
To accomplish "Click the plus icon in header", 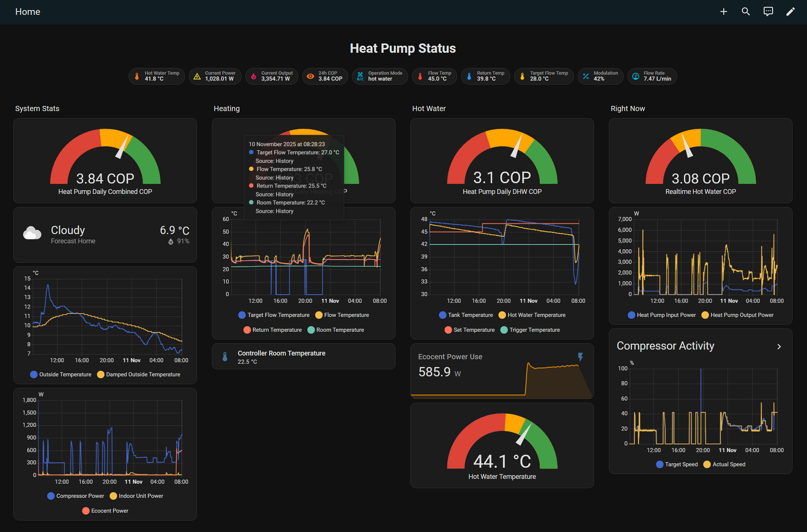I will [x=723, y=11].
